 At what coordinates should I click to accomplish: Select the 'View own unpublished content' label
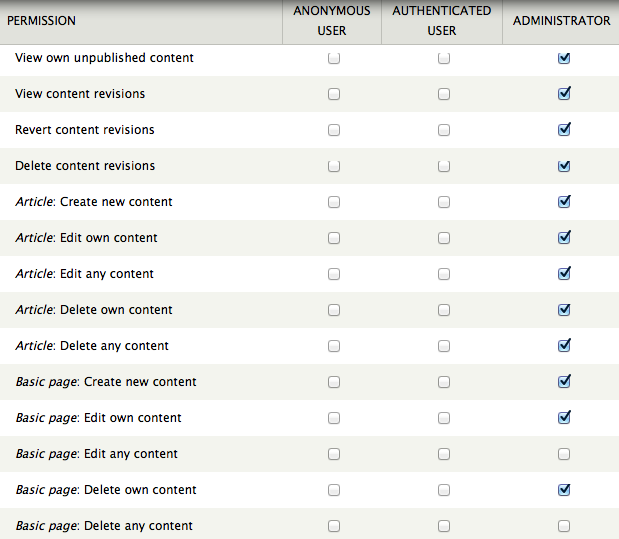pyautogui.click(x=104, y=58)
